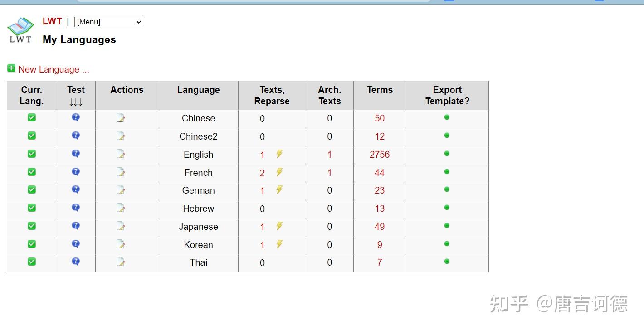Click the Export Template? column header
The height and width of the screenshot is (330, 644).
(x=447, y=95)
